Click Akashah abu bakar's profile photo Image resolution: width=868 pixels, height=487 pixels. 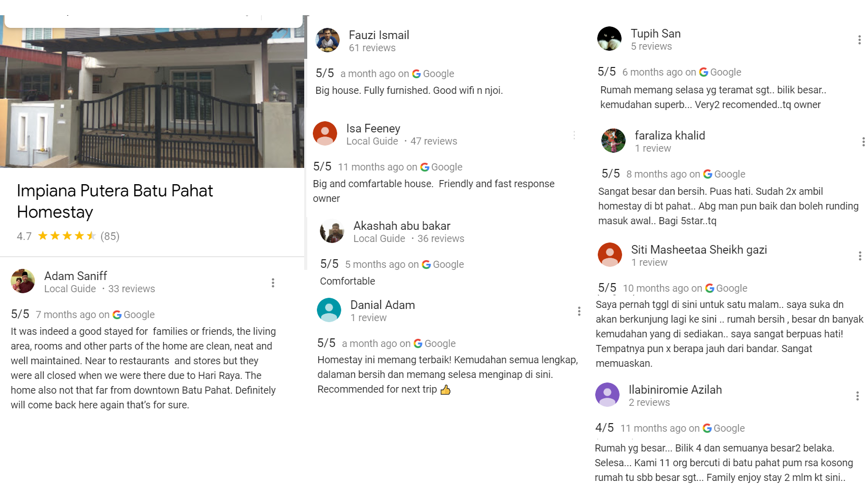click(x=332, y=231)
